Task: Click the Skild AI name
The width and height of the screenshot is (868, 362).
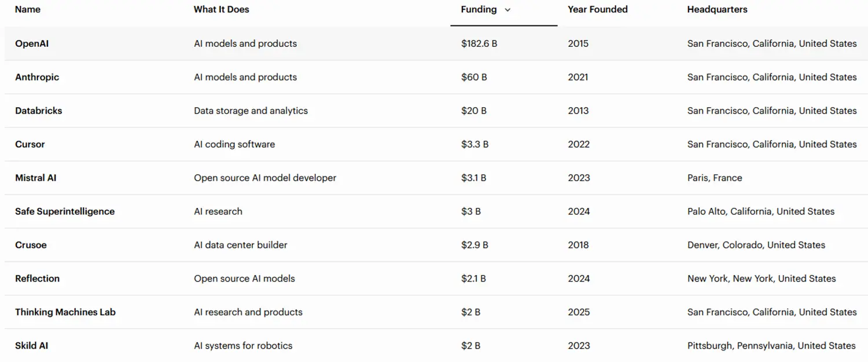Action: click(x=32, y=346)
